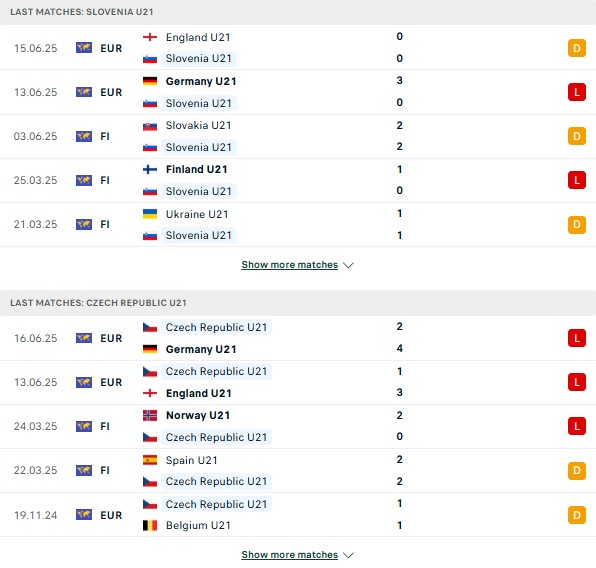The width and height of the screenshot is (596, 568).
Task: Open the Germany U21 team link dated 16.06.25
Action: pyautogui.click(x=201, y=349)
